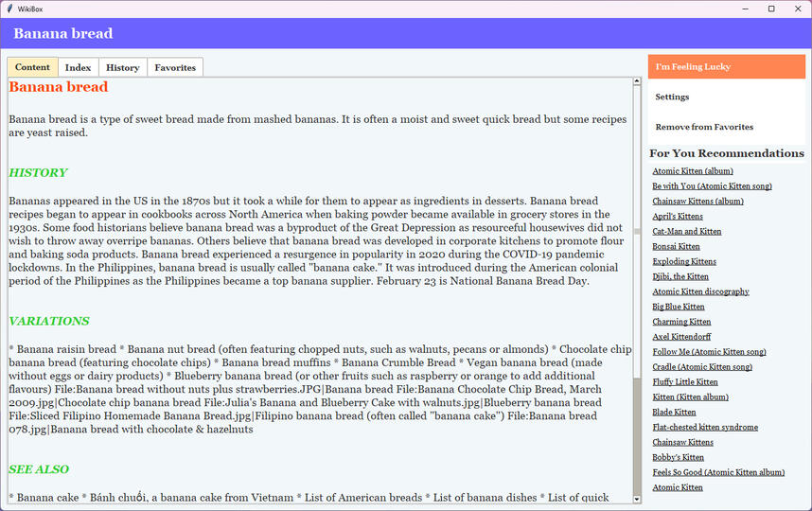Image resolution: width=812 pixels, height=511 pixels.
Task: Select the Favorites tab
Action: [175, 68]
